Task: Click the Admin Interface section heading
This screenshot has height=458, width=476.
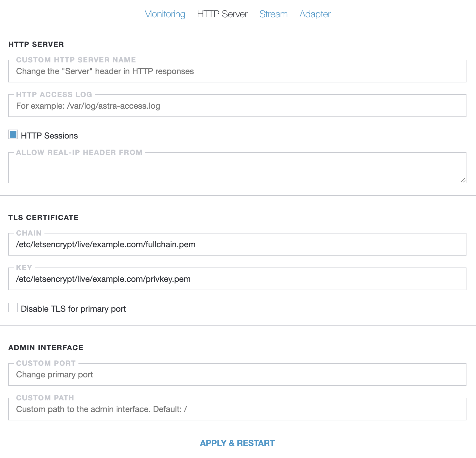Action: 46,348
